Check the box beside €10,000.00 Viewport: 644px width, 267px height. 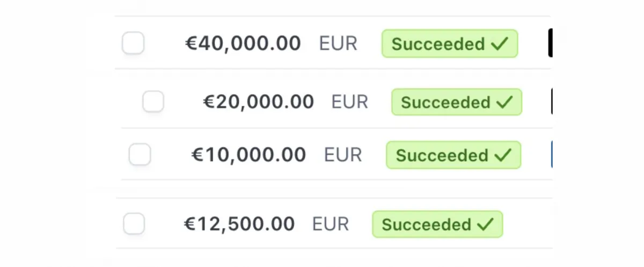click(140, 155)
